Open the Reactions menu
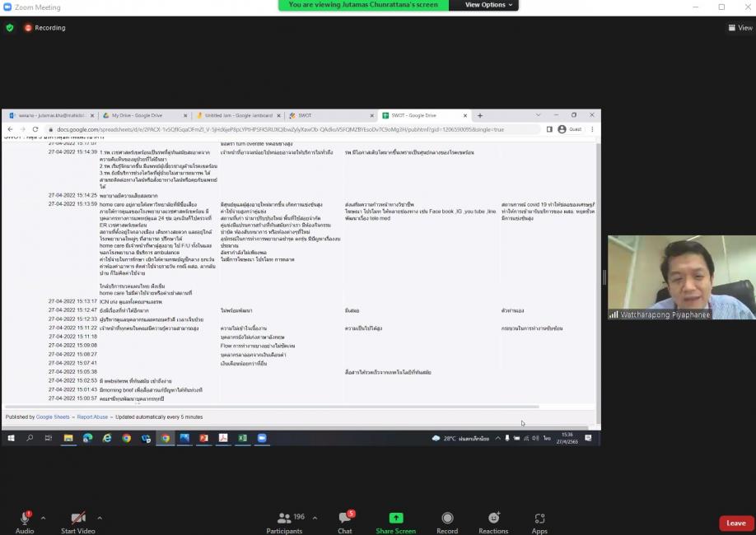This screenshot has width=756, height=535. click(x=493, y=521)
